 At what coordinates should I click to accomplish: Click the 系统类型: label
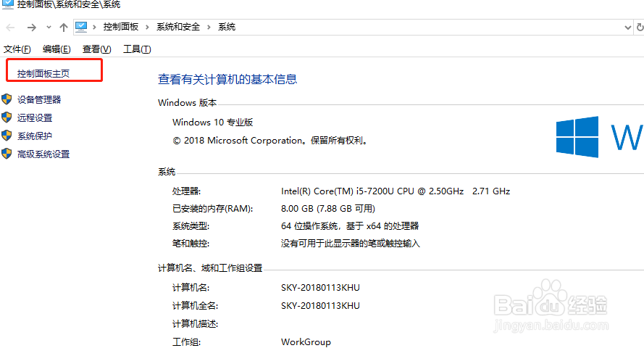coord(191,226)
